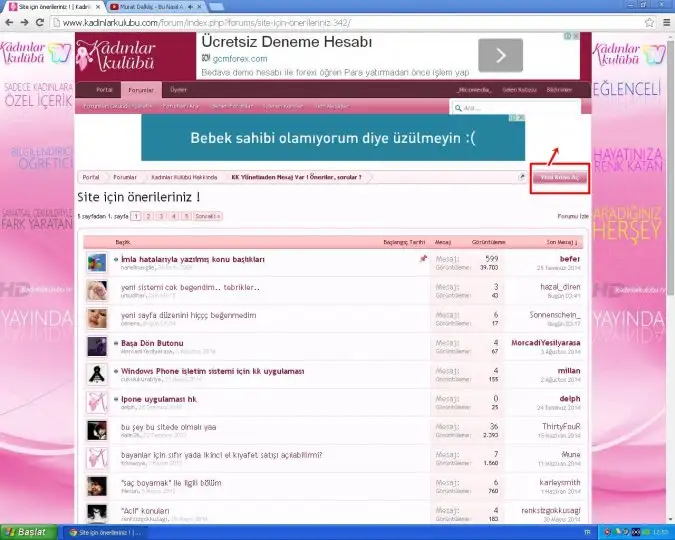Click the Windows Phone thread's author avatar
Image resolution: width=675 pixels, height=540 pixels.
click(x=97, y=375)
